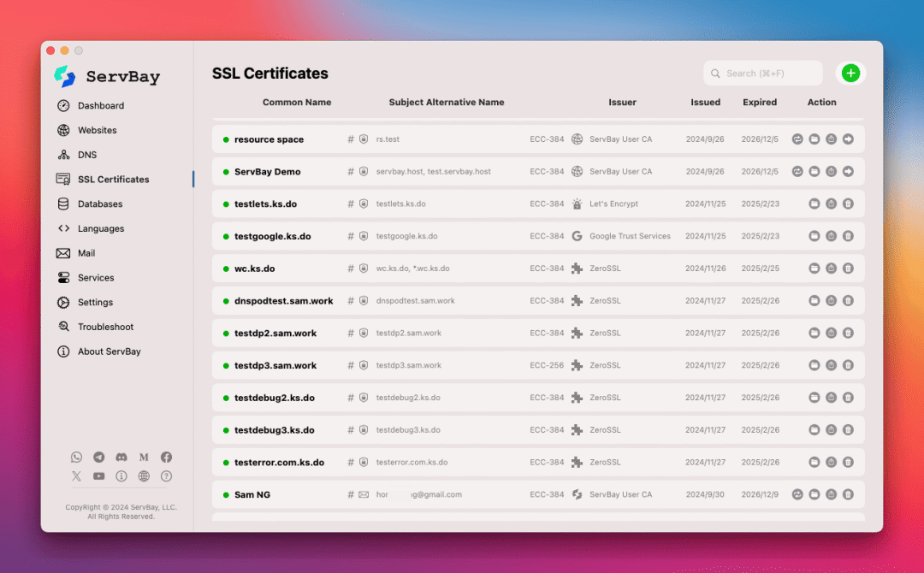
Task: Open the WhatsApp community link icon
Action: (77, 457)
